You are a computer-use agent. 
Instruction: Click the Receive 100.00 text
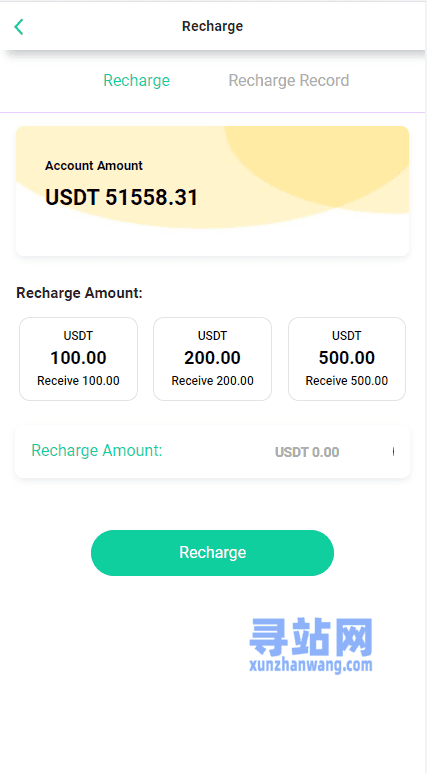pyautogui.click(x=78, y=381)
